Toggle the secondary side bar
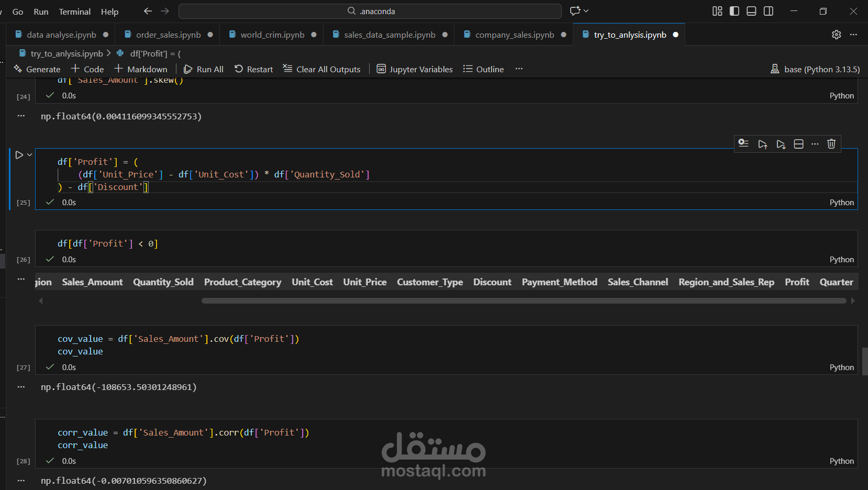Viewport: 868px width, 490px height. (x=769, y=11)
